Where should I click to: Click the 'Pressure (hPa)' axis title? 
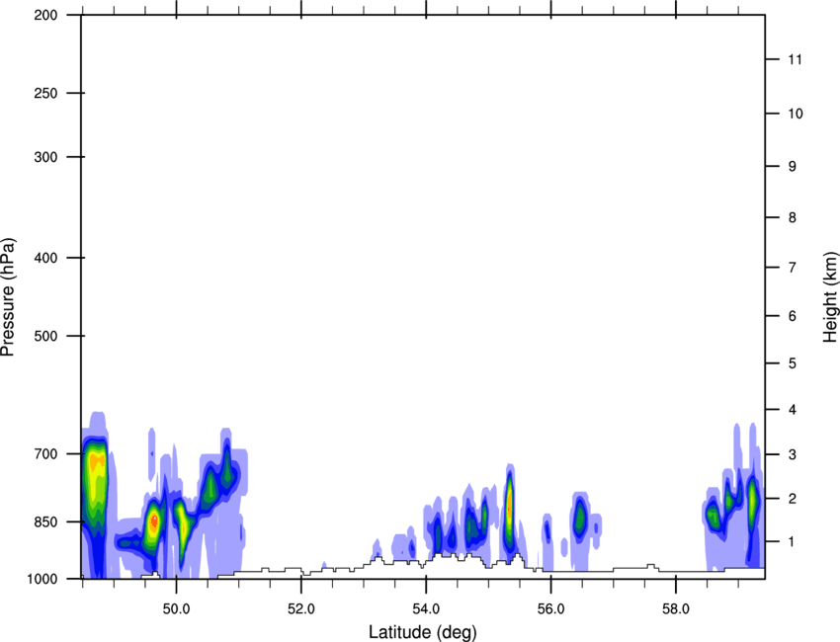8,297
